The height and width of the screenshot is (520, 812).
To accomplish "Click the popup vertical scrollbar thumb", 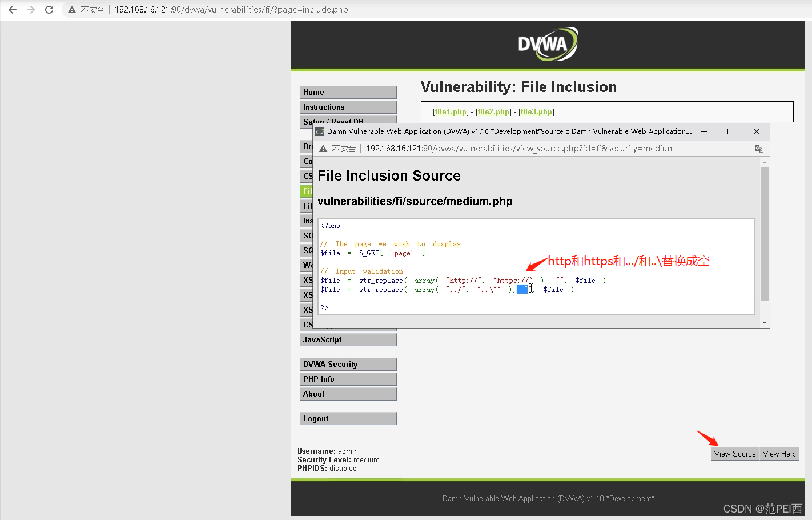I will point(765,233).
